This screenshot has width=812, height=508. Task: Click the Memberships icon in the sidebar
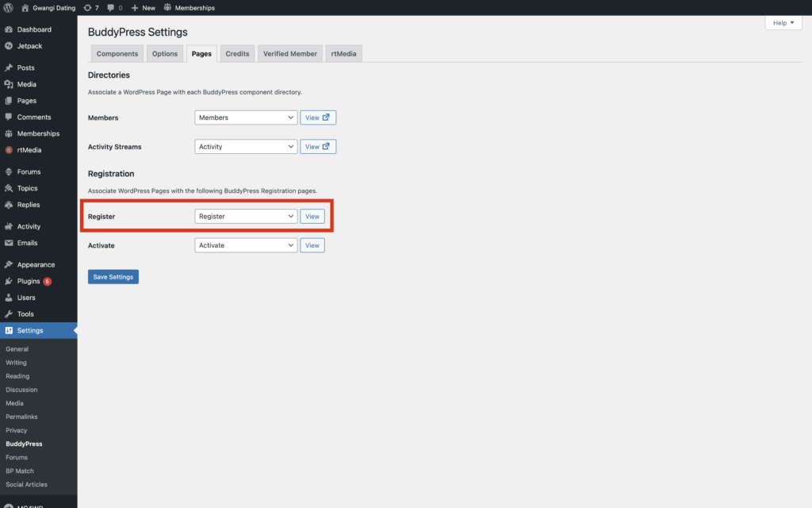9,133
